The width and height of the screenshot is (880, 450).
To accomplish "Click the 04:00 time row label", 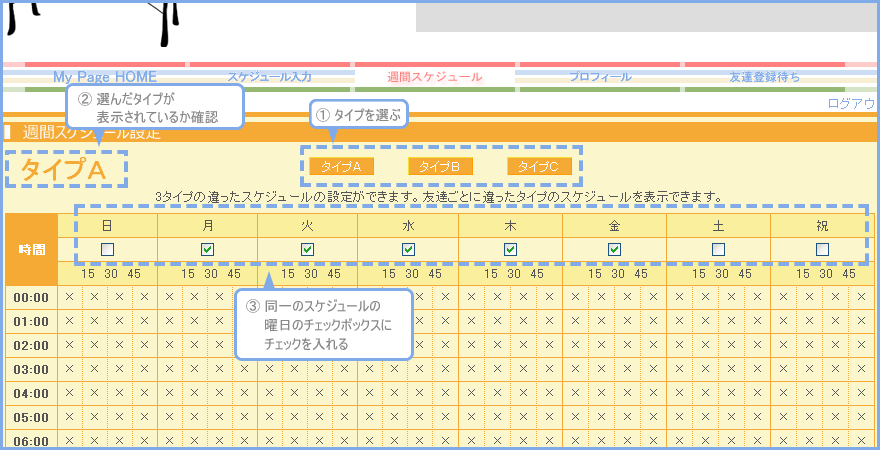I will pos(31,393).
